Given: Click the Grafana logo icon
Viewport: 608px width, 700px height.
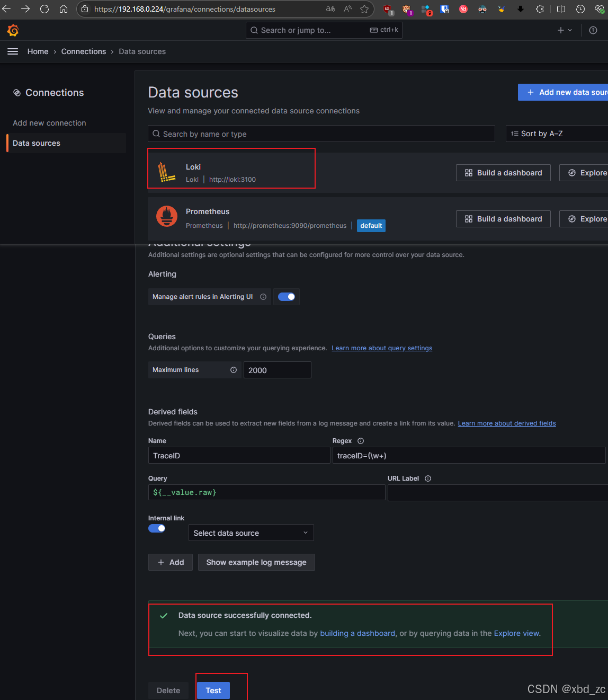Looking at the screenshot, I should 13,31.
